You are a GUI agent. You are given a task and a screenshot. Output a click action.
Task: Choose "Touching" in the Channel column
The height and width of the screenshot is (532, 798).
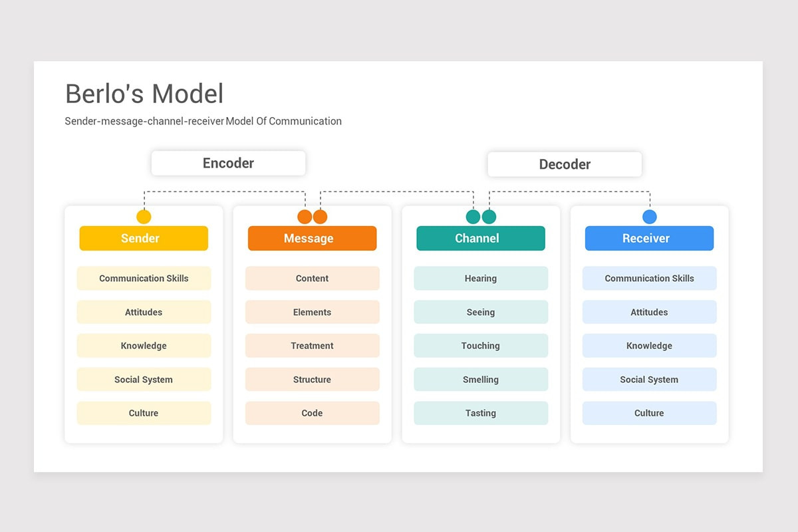pos(481,346)
